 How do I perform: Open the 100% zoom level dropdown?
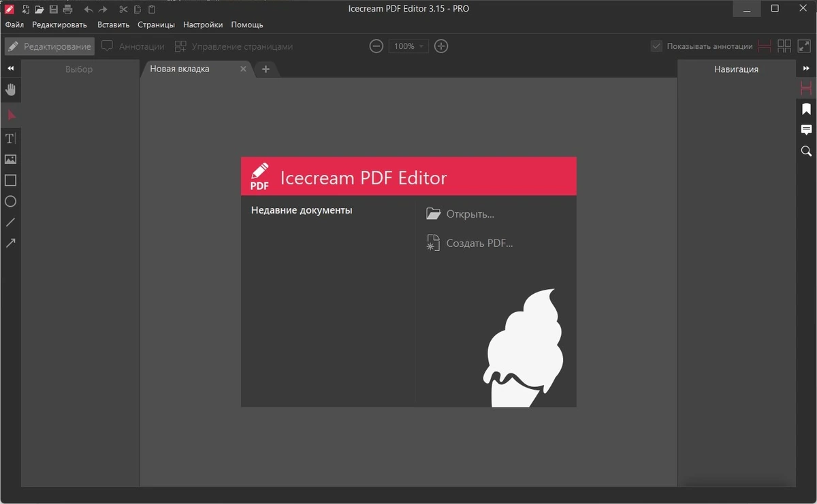click(408, 46)
